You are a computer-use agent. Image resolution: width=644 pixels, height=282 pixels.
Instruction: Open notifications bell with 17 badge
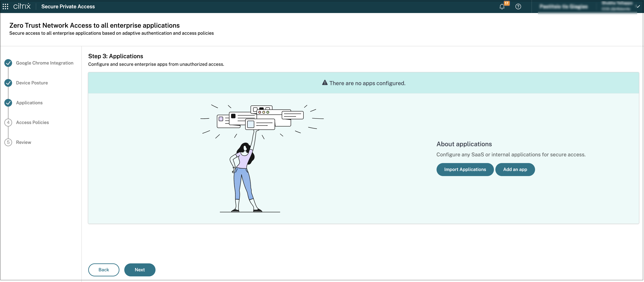(x=502, y=7)
